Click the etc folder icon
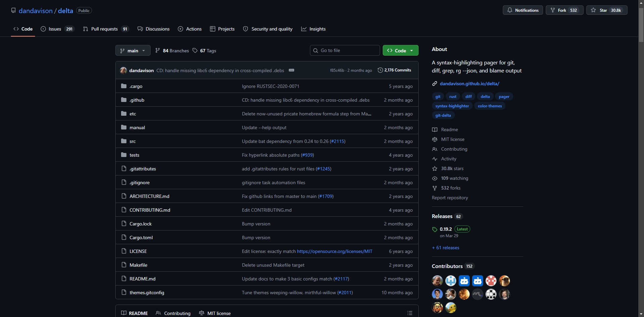 (x=124, y=113)
